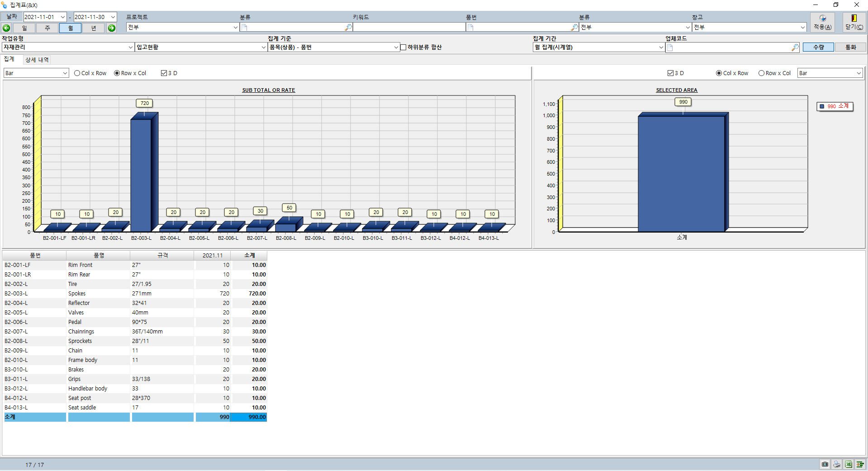The width and height of the screenshot is (868, 471).
Task: Click B3-010-L Brakes row
Action: 135,370
